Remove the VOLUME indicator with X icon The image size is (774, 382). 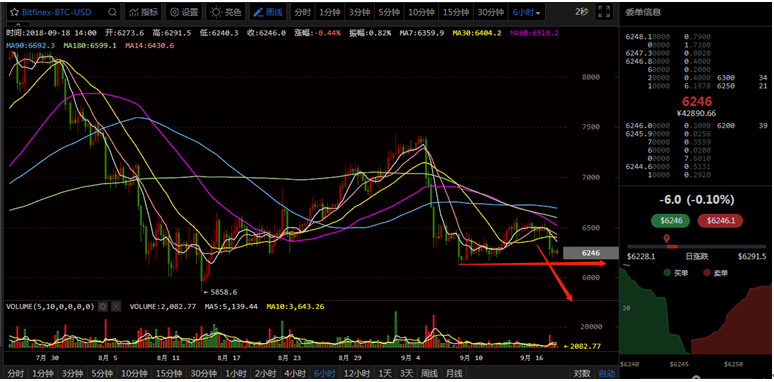[x=116, y=306]
